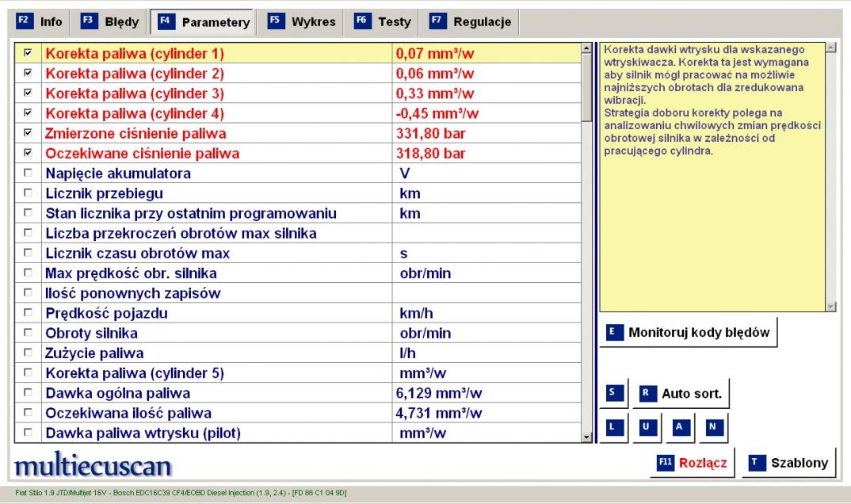Image resolution: width=851 pixels, height=504 pixels.
Task: Select the Obroty silnika parameter name
Action: click(92, 333)
